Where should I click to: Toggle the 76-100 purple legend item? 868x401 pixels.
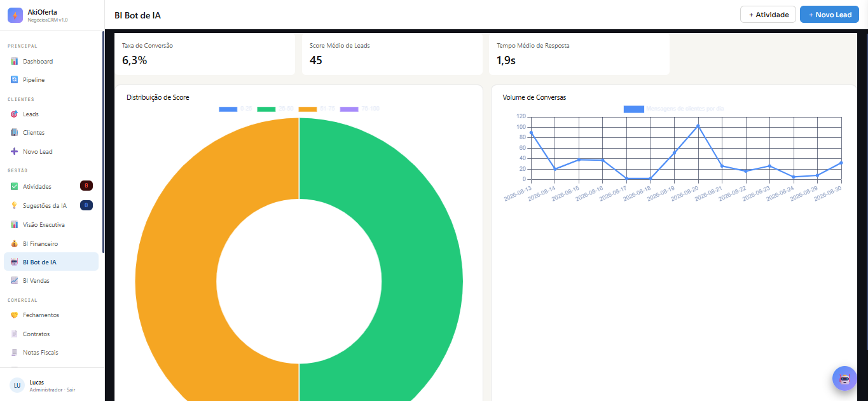360,109
